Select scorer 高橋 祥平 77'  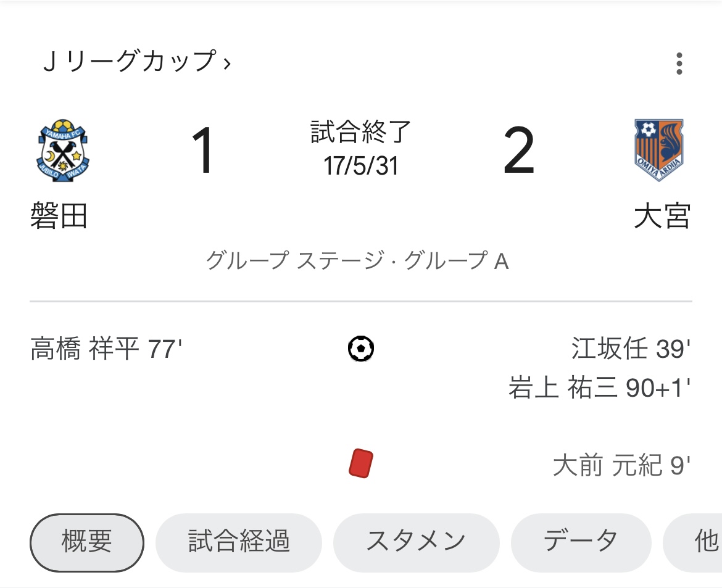pos(106,349)
